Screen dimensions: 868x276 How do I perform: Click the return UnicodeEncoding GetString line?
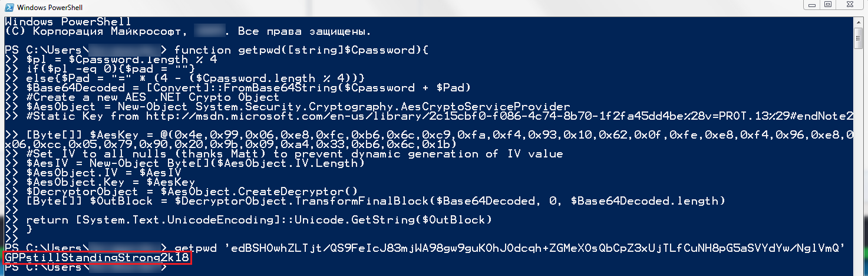pos(259,220)
